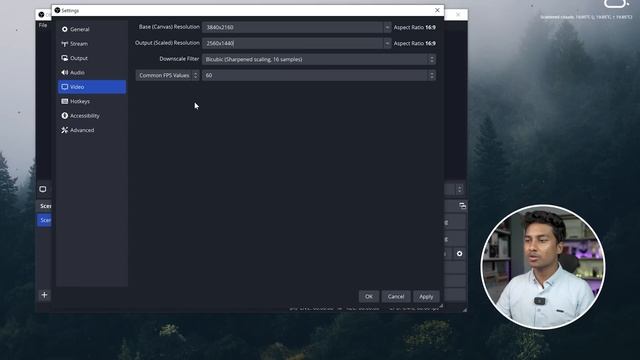Click OBS logo in Settings title bar
The width and height of the screenshot is (640, 360).
click(x=58, y=10)
